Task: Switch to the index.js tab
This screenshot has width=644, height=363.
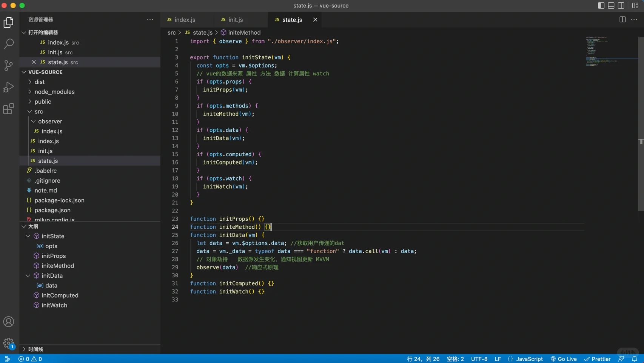Action: [x=185, y=20]
